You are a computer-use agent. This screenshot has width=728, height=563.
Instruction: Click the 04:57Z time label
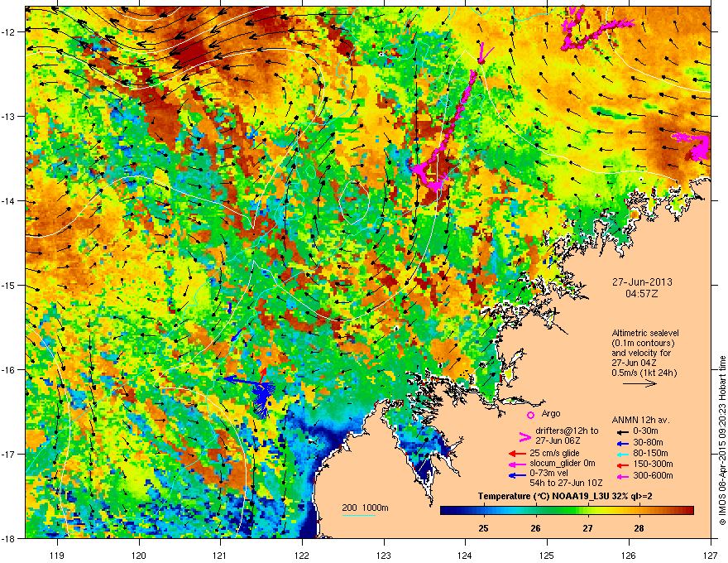(x=642, y=294)
